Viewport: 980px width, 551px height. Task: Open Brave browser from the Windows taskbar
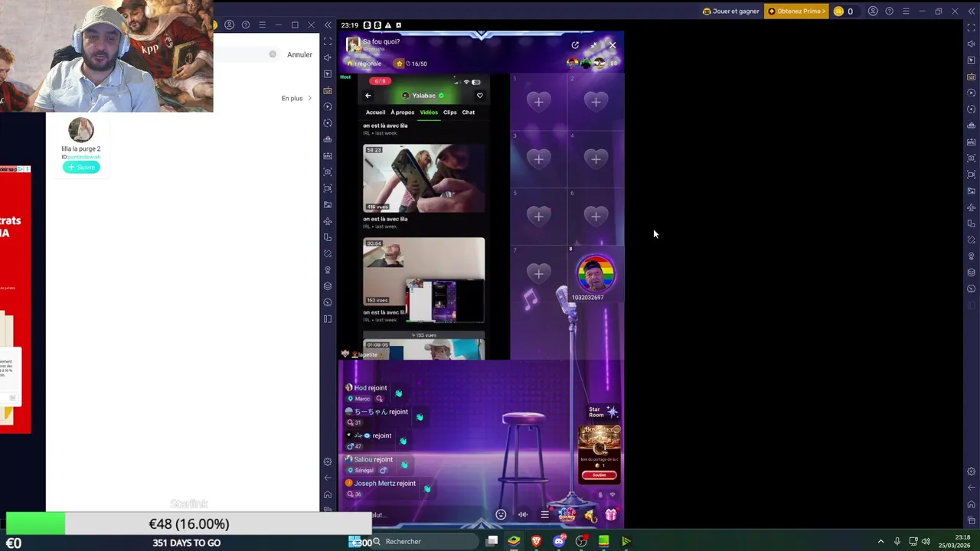(536, 542)
